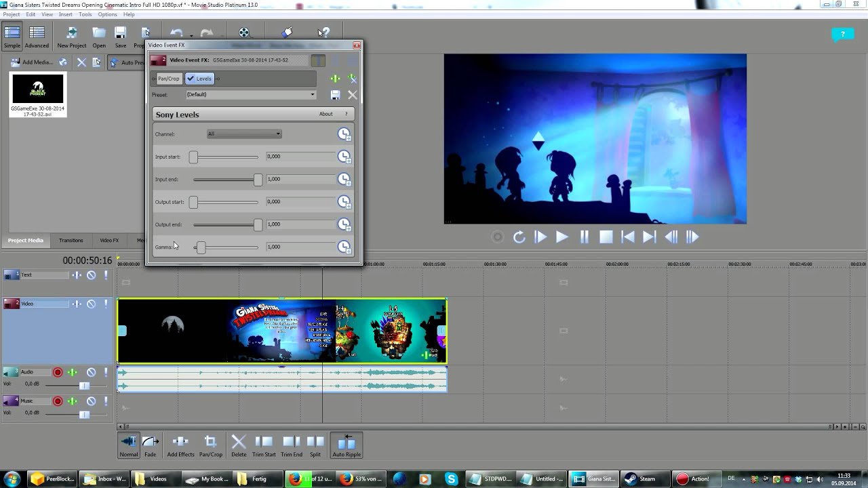Screen dimensions: 868x488
Task: Click the Output start value field
Action: (x=300, y=202)
